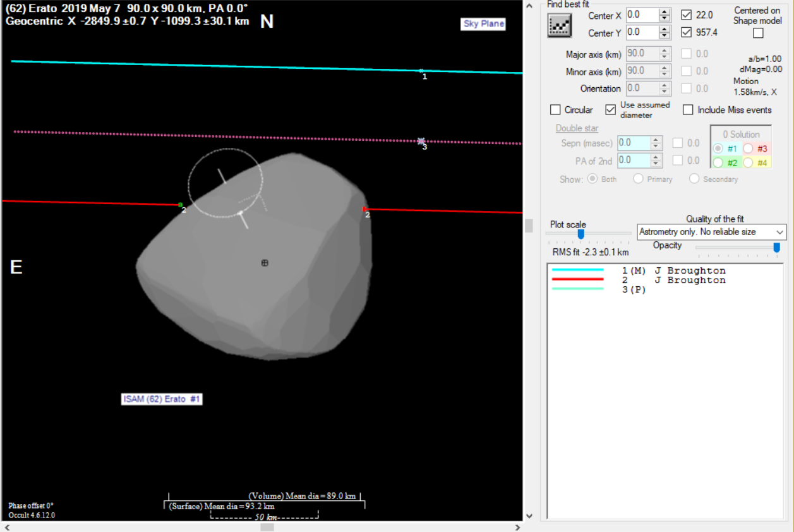794x532 pixels.
Task: Click the Opacity slider handle
Action: click(x=777, y=247)
